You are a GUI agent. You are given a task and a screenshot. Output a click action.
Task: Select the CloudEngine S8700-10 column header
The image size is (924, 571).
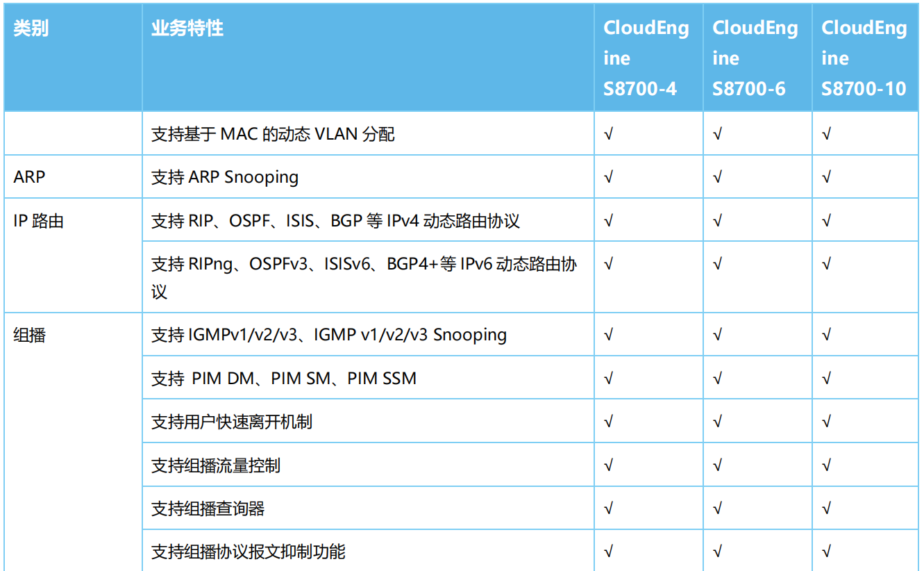pos(864,58)
